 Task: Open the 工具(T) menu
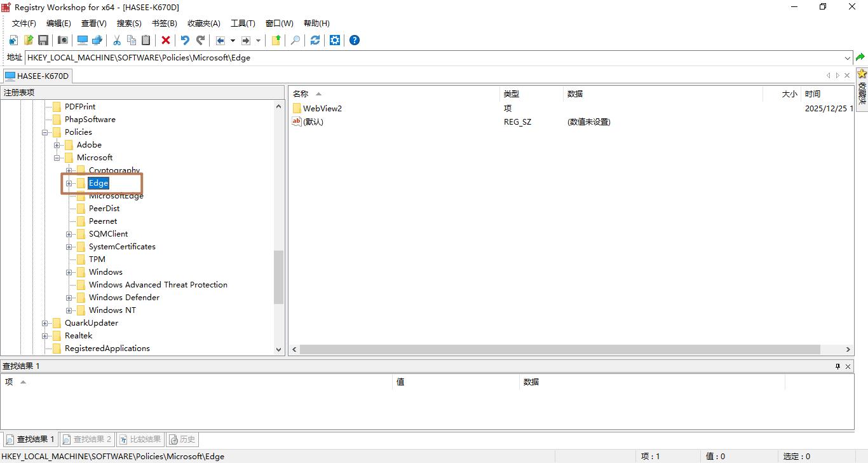tap(243, 24)
